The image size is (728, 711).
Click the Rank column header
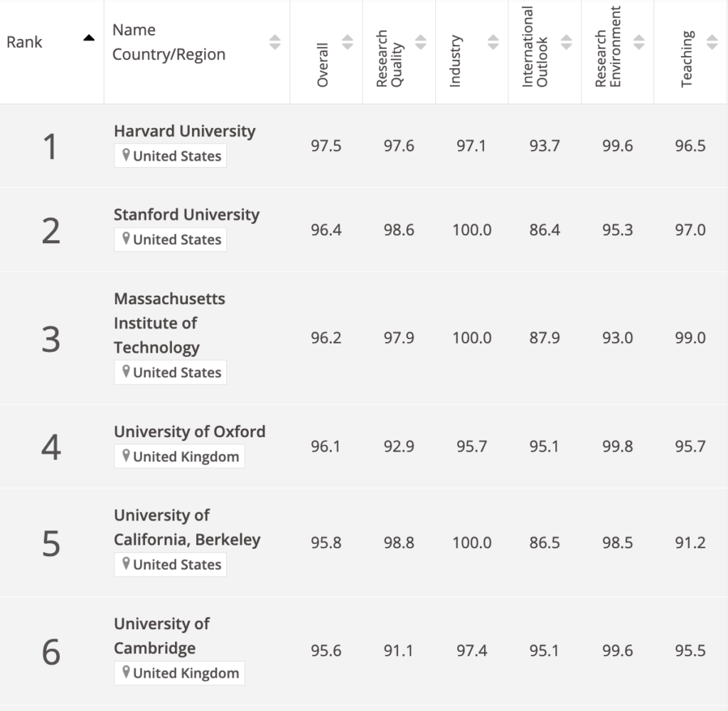click(x=24, y=41)
